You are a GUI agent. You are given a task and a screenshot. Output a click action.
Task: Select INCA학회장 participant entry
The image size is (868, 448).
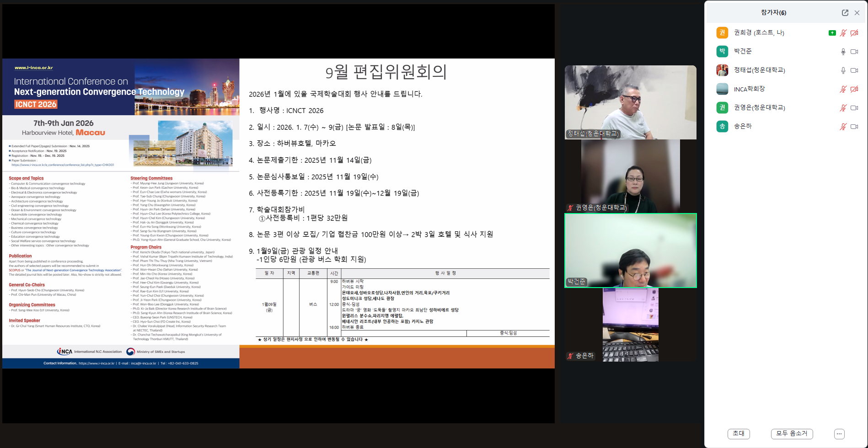(x=749, y=89)
